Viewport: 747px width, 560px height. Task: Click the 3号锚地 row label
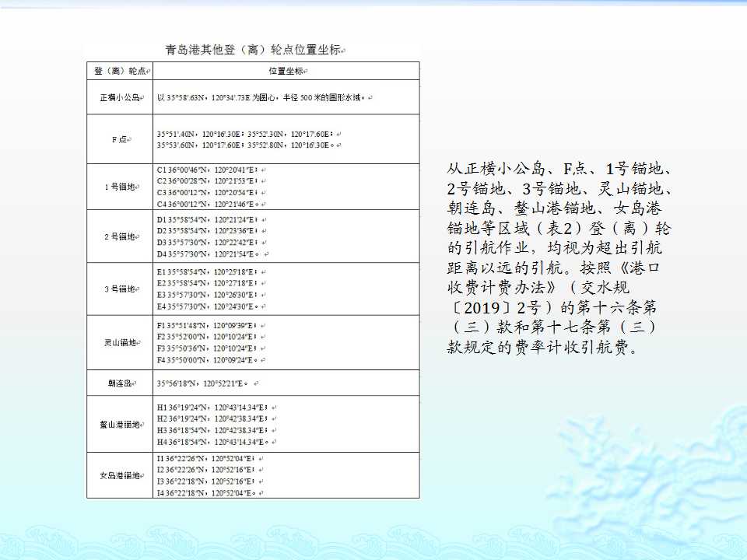[118, 289]
